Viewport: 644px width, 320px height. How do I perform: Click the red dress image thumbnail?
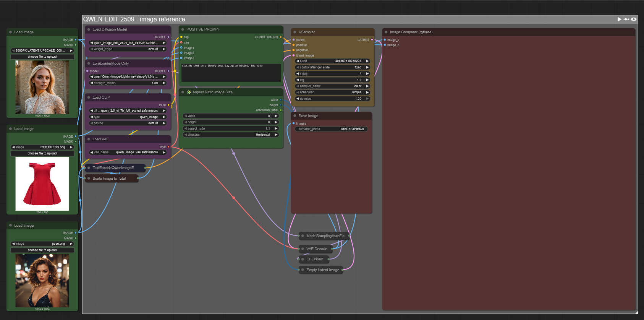(x=42, y=184)
